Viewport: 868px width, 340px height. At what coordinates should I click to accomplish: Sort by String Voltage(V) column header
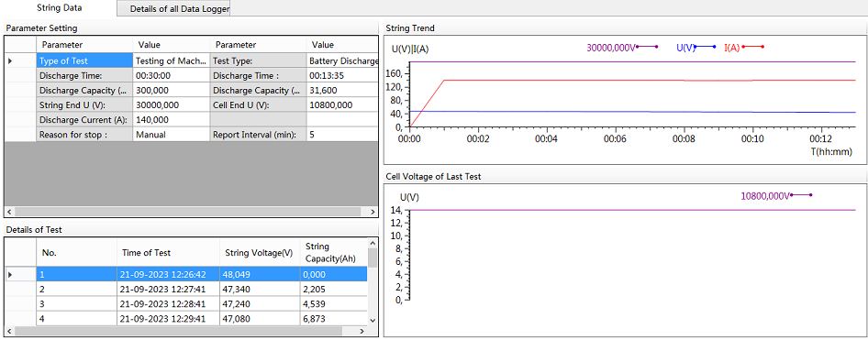tap(260, 253)
